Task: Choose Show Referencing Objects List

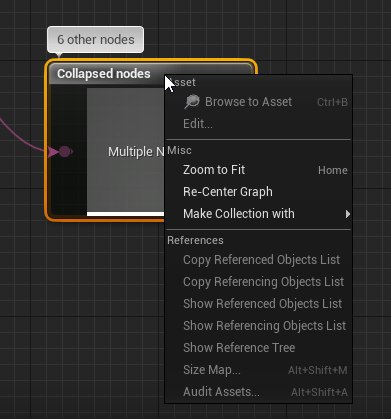Action: [x=258, y=326]
